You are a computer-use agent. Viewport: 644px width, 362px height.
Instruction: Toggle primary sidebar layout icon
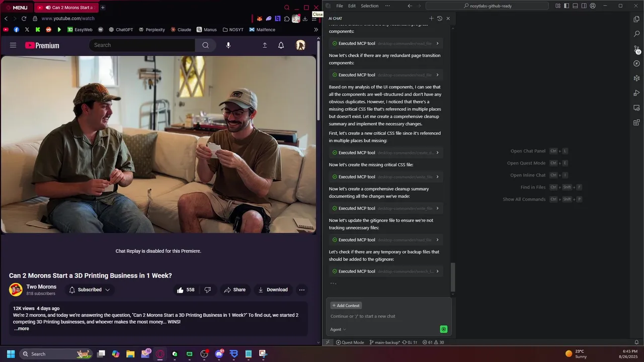[567, 6]
